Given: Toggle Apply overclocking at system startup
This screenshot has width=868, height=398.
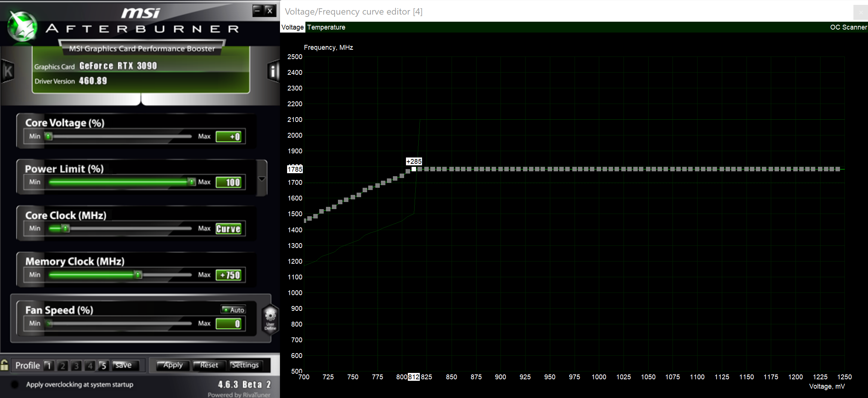Looking at the screenshot, I should pos(15,384).
